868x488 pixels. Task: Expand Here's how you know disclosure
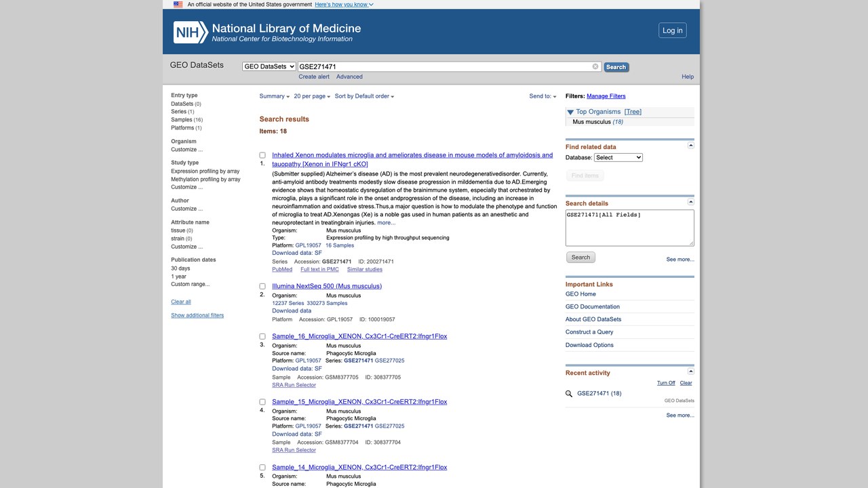(344, 4)
